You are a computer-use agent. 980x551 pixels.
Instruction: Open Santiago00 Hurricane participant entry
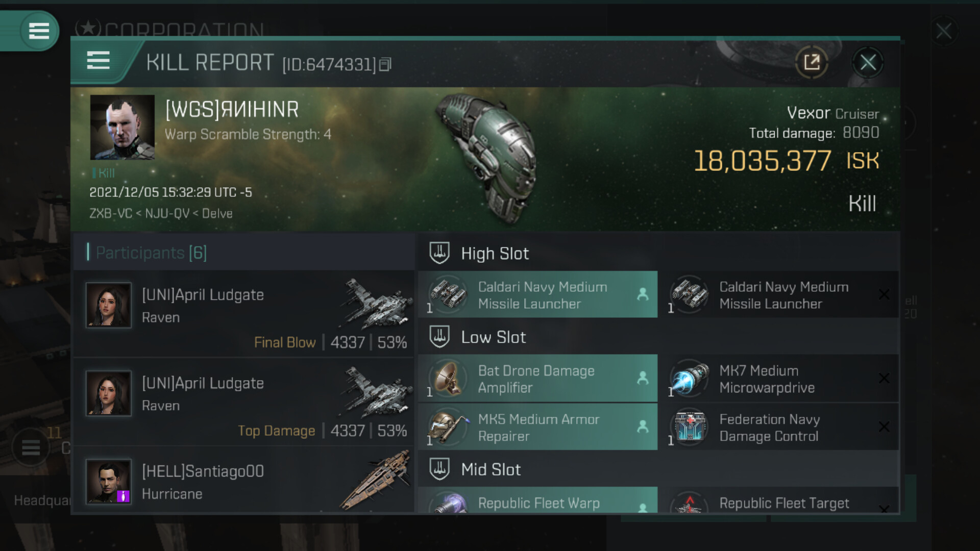tap(244, 480)
